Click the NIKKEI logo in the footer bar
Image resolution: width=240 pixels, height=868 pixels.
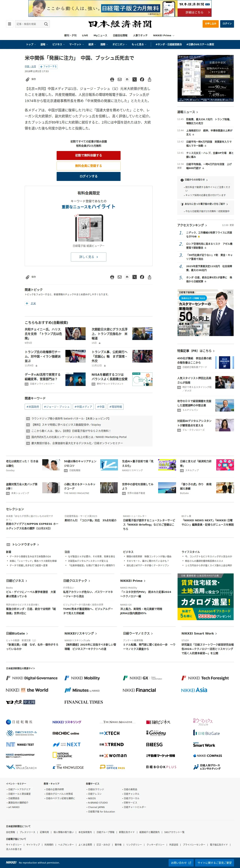coord(11,862)
